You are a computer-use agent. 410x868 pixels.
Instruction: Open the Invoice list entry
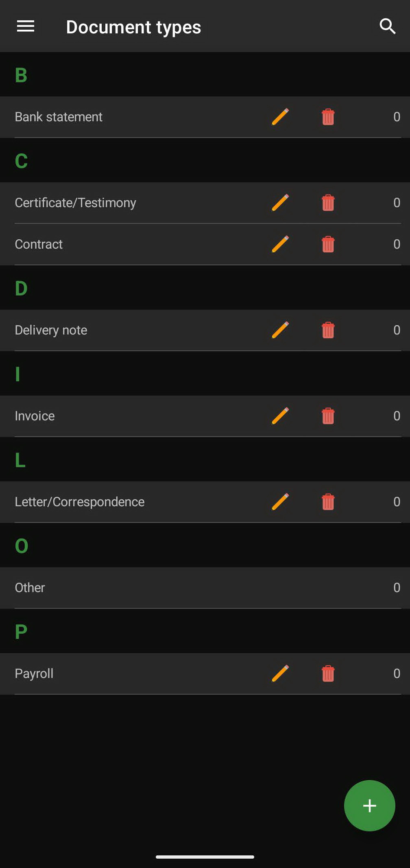click(205, 416)
